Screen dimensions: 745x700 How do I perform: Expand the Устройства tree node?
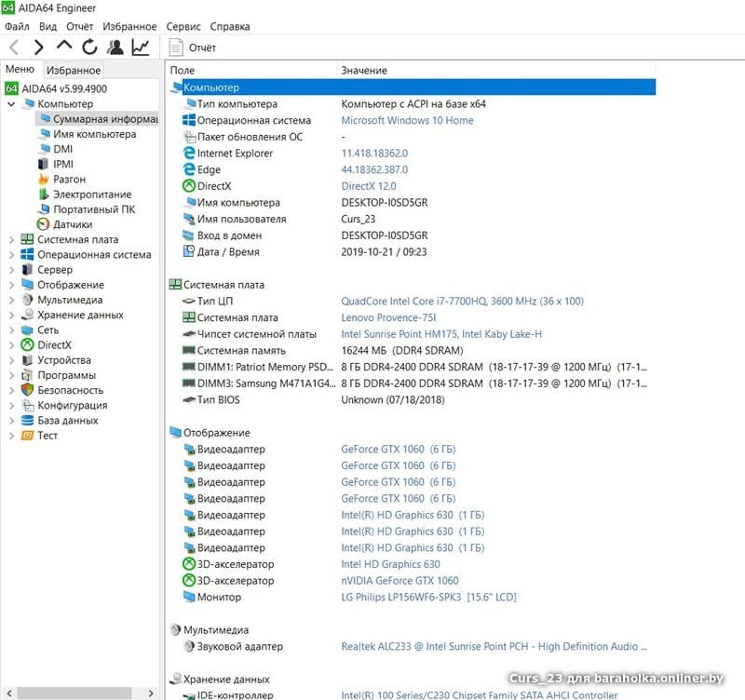[11, 360]
